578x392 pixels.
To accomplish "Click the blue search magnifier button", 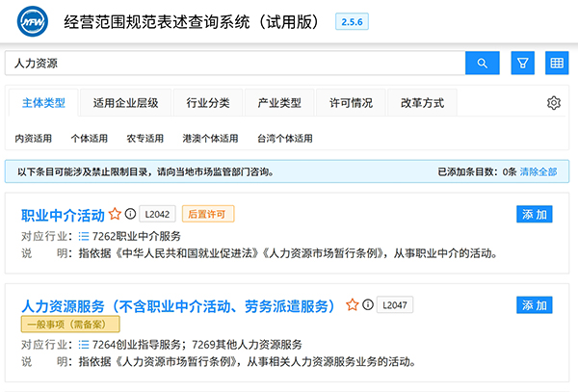I will [x=482, y=64].
